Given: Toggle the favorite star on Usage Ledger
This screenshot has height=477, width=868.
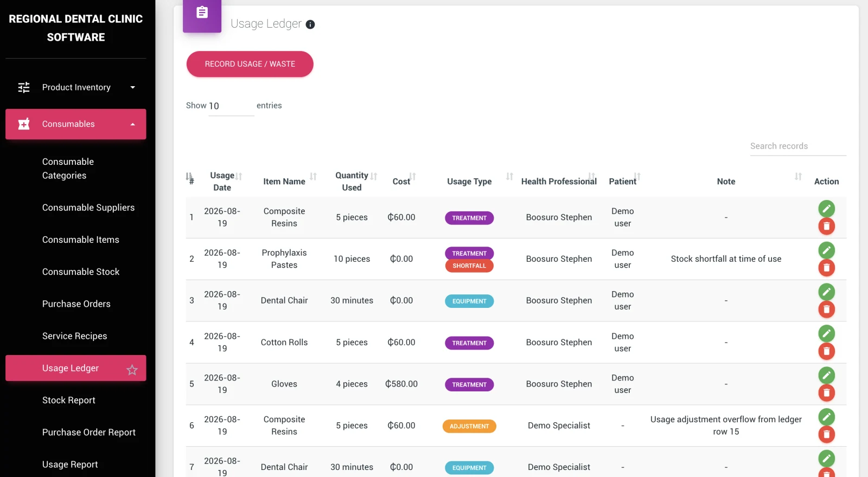Looking at the screenshot, I should 132,370.
